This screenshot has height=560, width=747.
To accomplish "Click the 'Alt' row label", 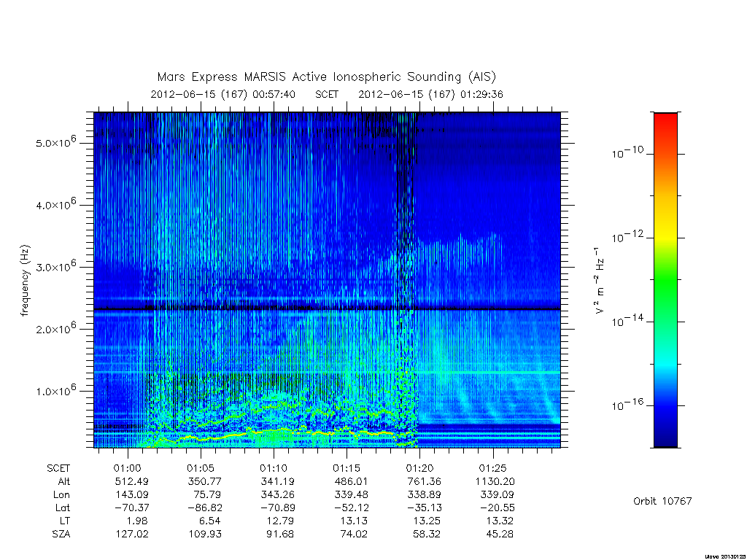I will click(64, 481).
